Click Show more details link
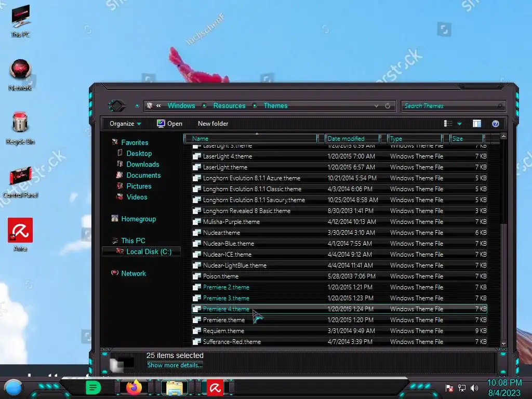 175,365
